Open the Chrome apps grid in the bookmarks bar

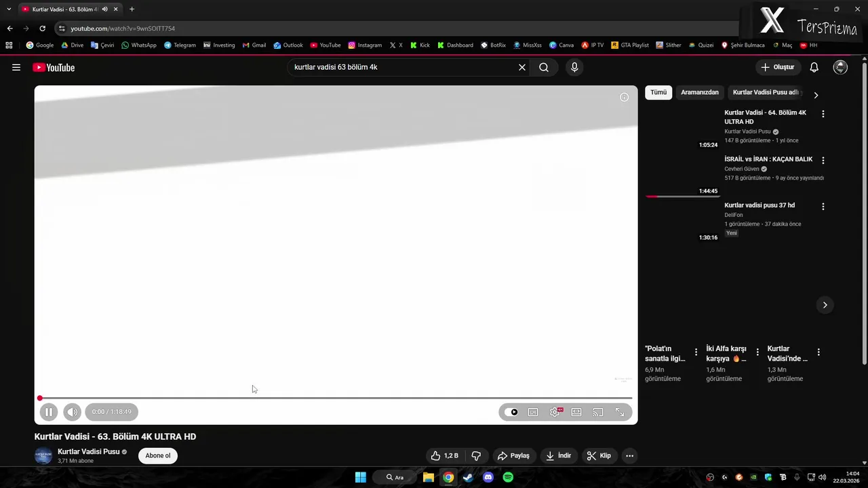click(9, 45)
